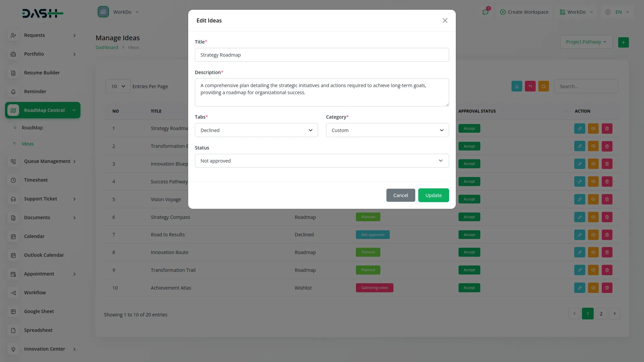The height and width of the screenshot is (362, 644).
Task: Open the Category dropdown showing Custom
Action: (x=387, y=130)
